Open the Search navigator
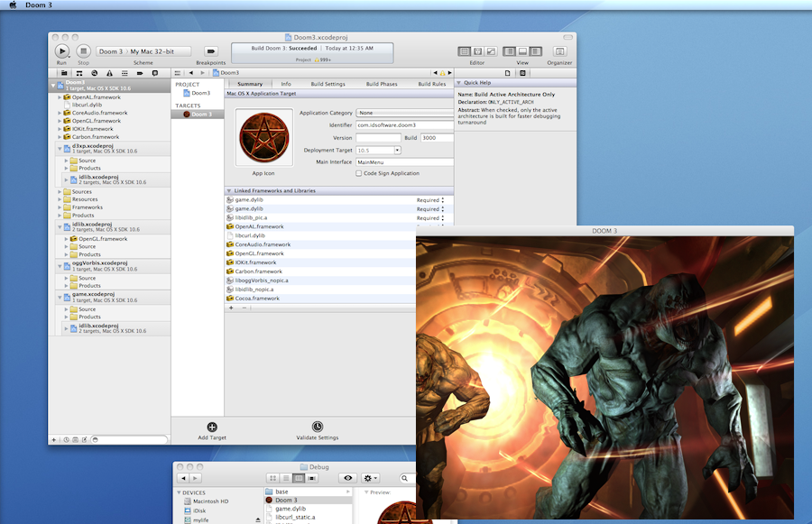812x524 pixels. 94,73
